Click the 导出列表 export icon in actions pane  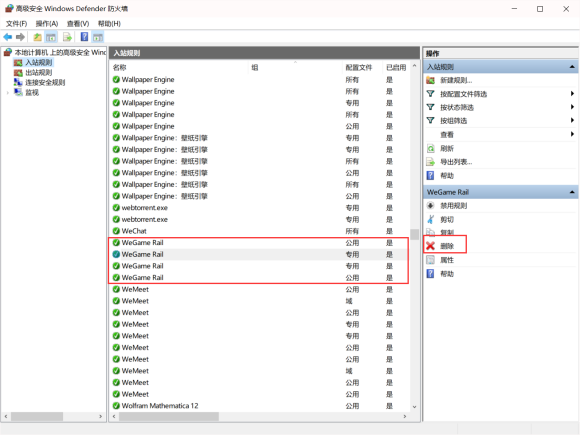(430, 162)
